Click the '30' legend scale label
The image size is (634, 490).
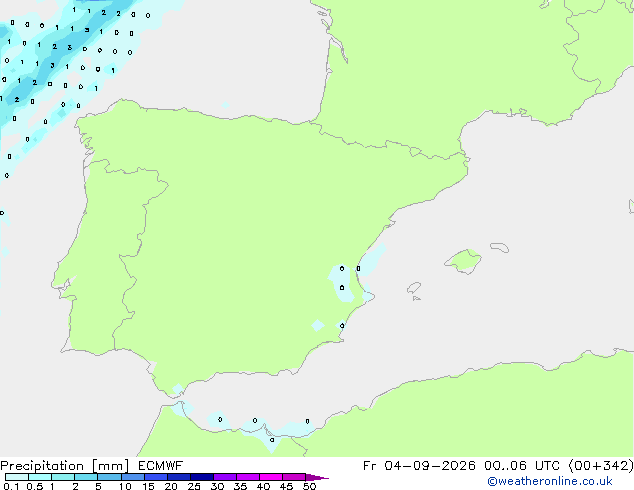217,486
